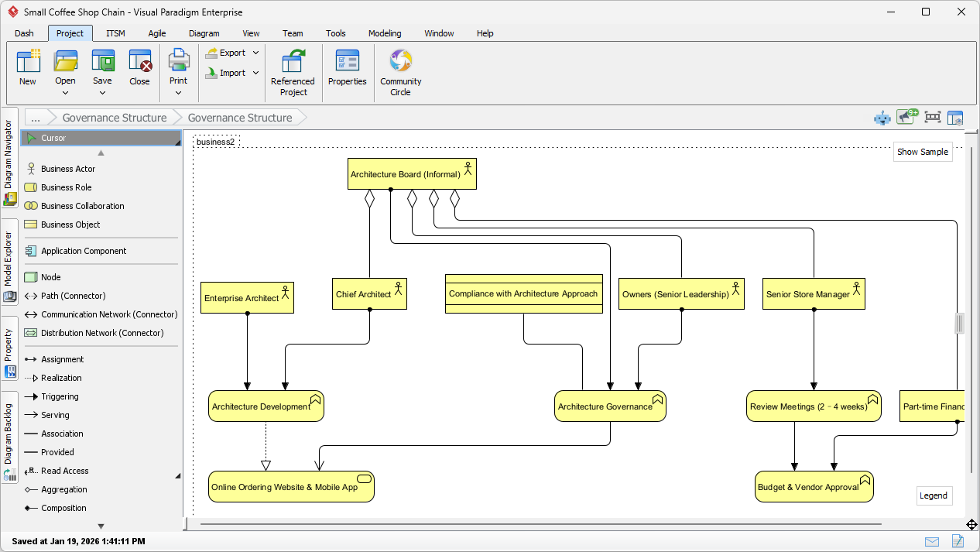Expand the Import dropdown
The width and height of the screenshot is (980, 552).
(255, 73)
